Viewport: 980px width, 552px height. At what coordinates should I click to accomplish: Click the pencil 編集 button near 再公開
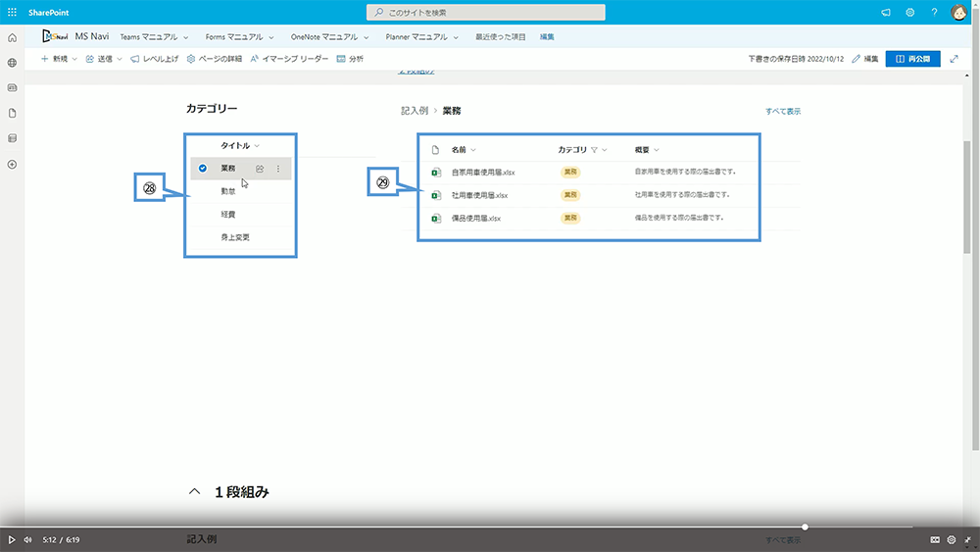point(865,59)
